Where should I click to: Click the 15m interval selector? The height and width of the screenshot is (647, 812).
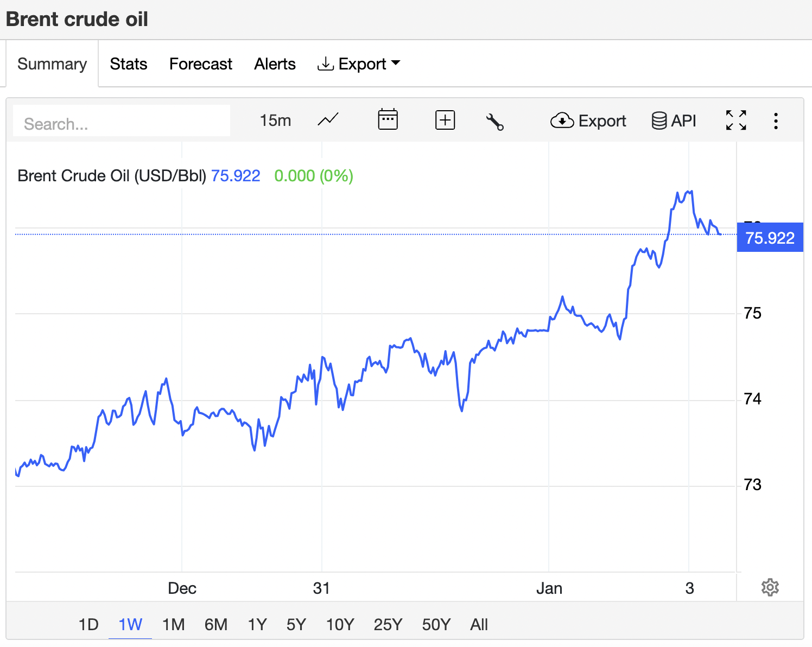[x=275, y=120]
